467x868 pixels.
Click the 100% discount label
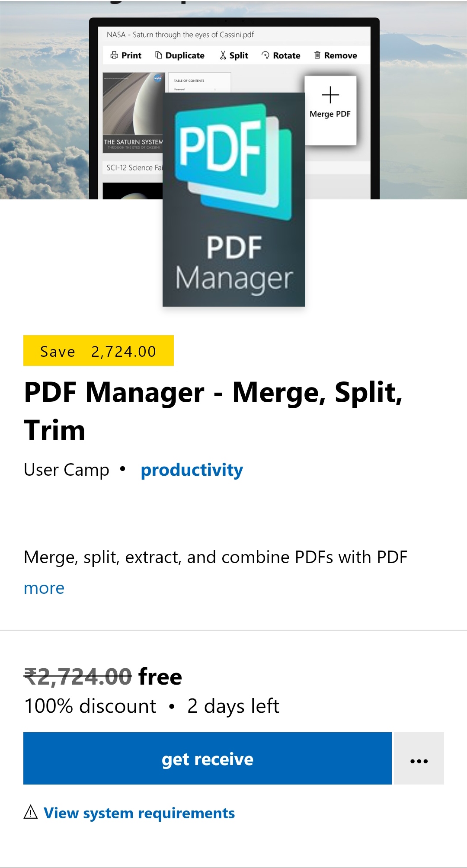tap(89, 705)
